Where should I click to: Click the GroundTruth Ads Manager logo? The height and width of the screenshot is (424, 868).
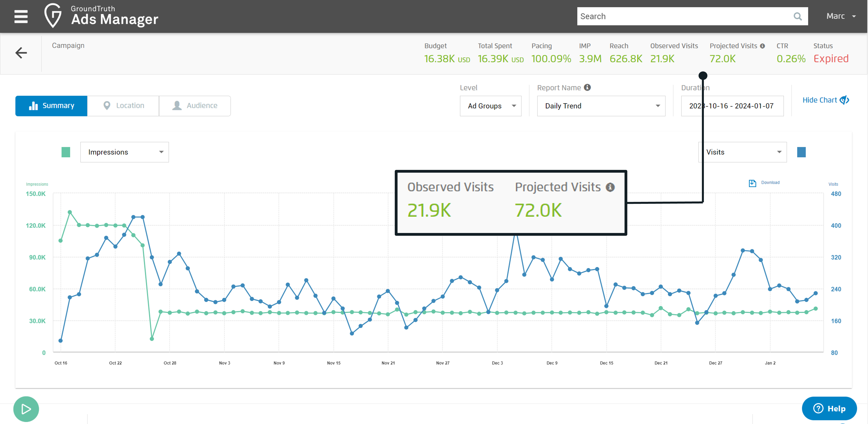point(101,16)
